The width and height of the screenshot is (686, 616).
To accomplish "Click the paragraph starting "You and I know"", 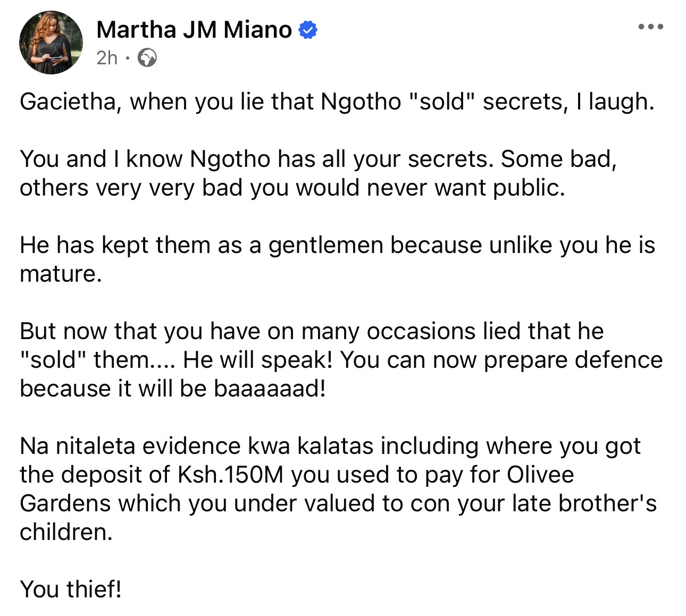I will (318, 173).
